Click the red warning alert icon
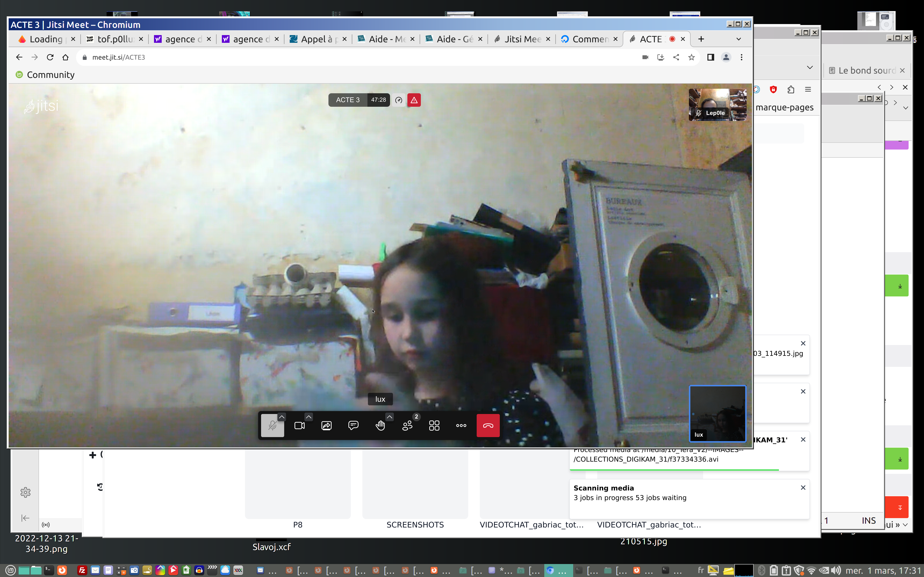This screenshot has height=577, width=924. click(x=414, y=100)
